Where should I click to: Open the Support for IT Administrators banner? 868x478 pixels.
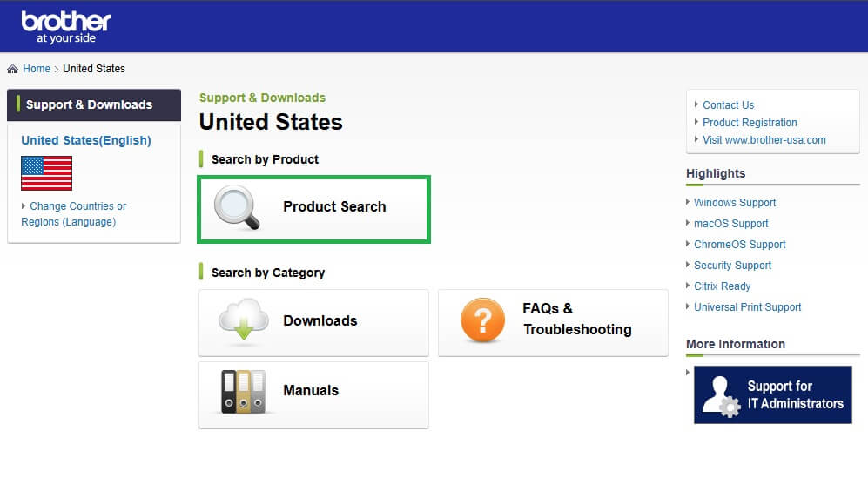(772, 395)
